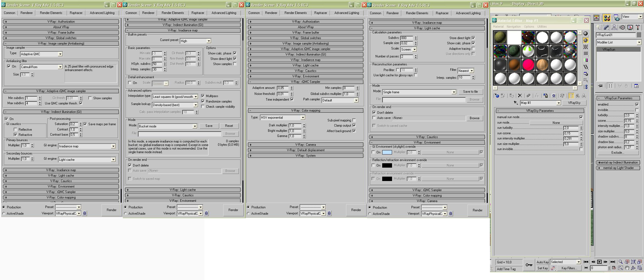Click the Reset Map (X) icon
Viewport: 644px width, 280px height.
tap(520, 95)
